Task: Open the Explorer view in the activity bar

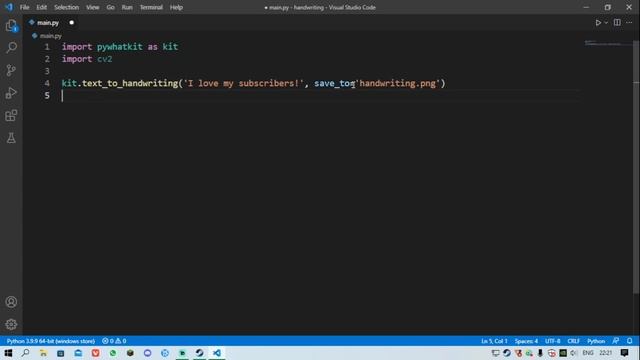Action: click(x=11, y=26)
